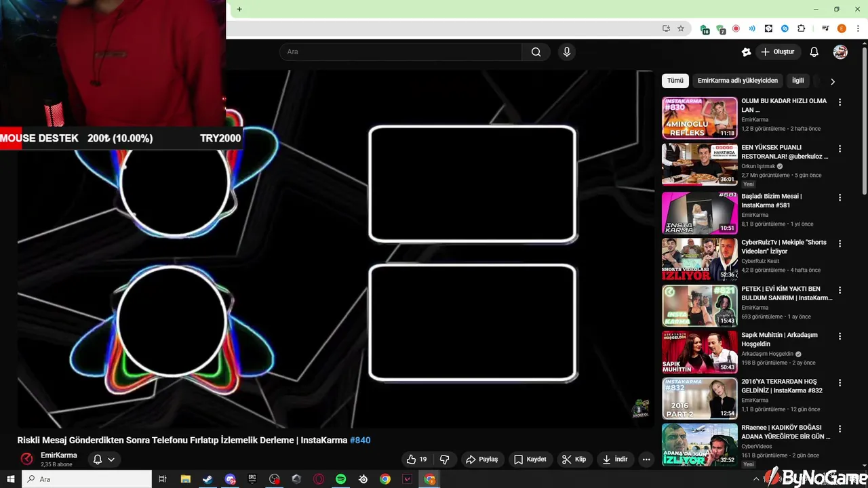Click the Klip button
868x488 pixels.
click(x=574, y=460)
